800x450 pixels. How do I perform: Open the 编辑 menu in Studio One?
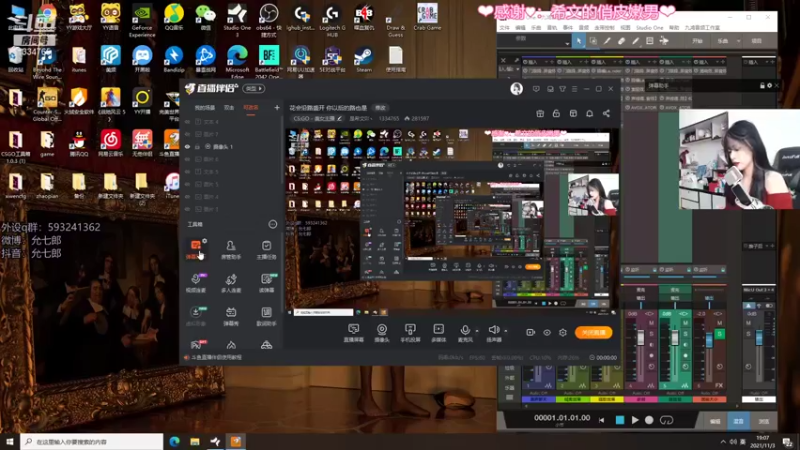click(x=520, y=28)
